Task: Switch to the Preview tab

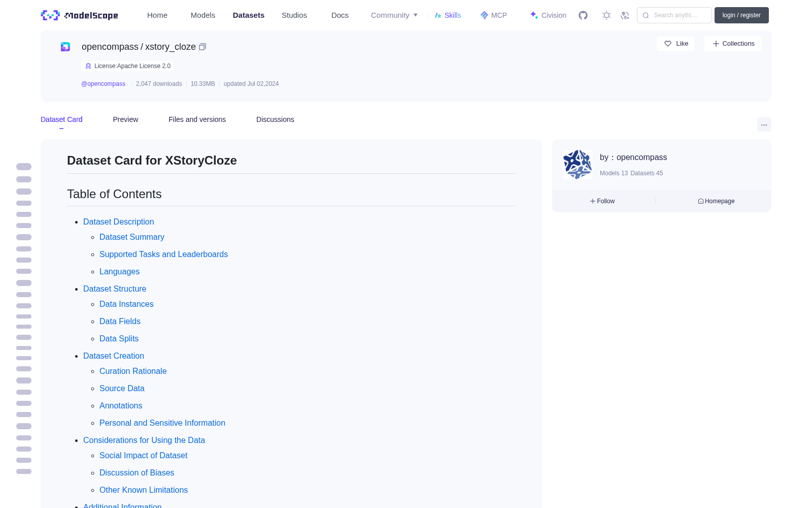Action: tap(125, 119)
